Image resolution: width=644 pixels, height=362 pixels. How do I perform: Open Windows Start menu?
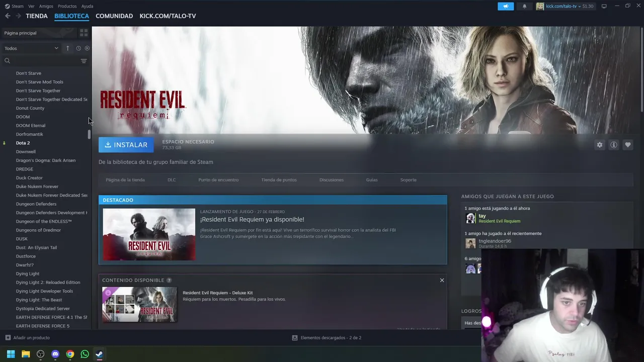click(11, 354)
